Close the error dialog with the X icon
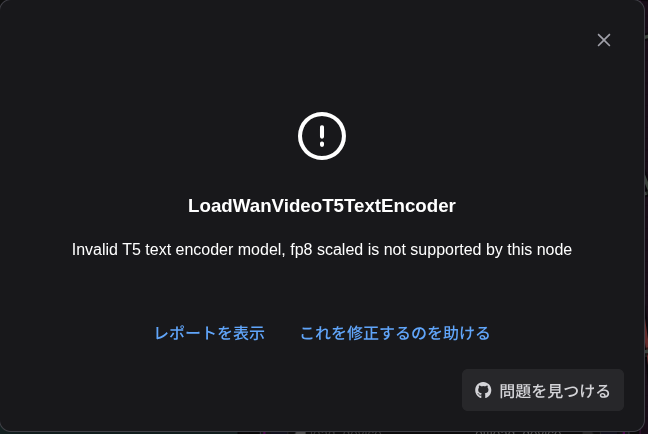 604,40
